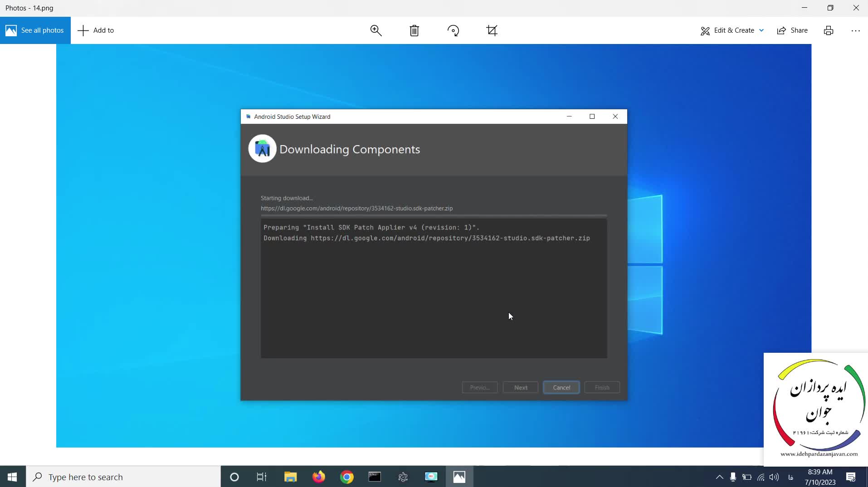Click the Task View taskbar icon

(x=262, y=477)
